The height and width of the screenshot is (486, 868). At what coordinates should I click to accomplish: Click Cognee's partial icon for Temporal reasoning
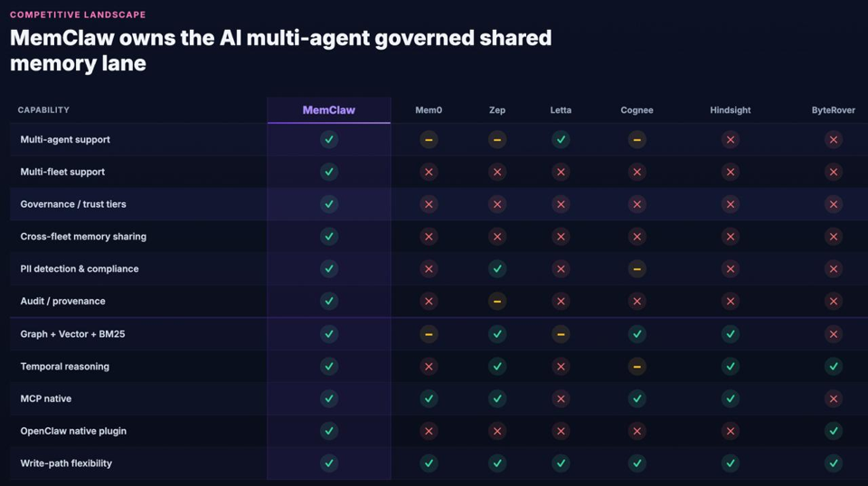pos(637,367)
